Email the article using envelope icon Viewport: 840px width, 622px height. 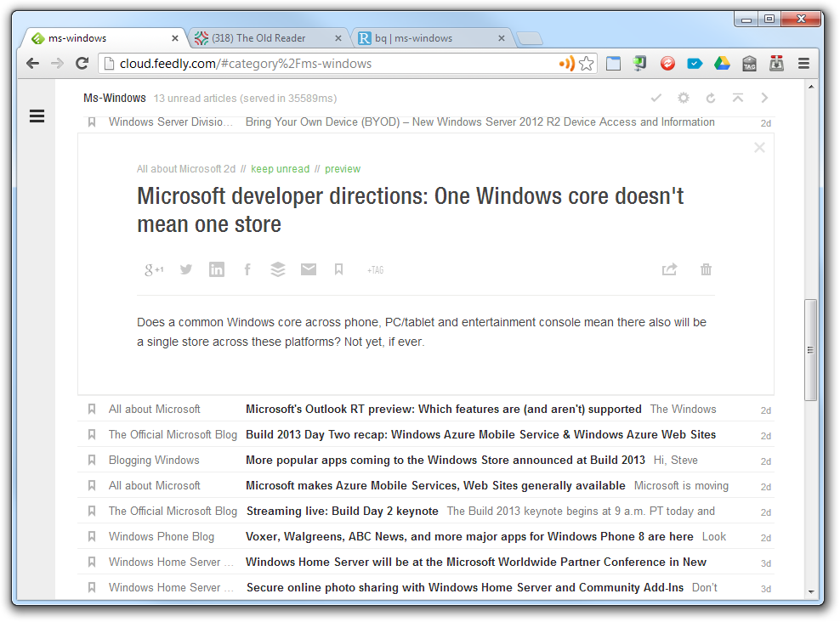[x=309, y=269]
